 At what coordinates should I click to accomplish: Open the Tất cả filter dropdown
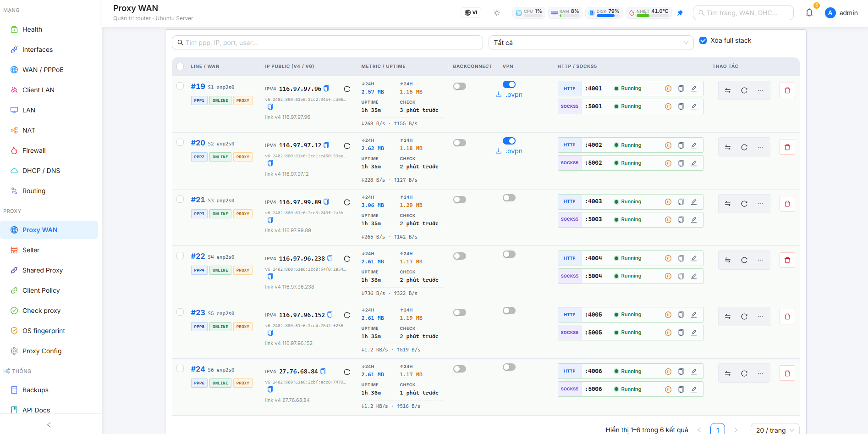(591, 43)
